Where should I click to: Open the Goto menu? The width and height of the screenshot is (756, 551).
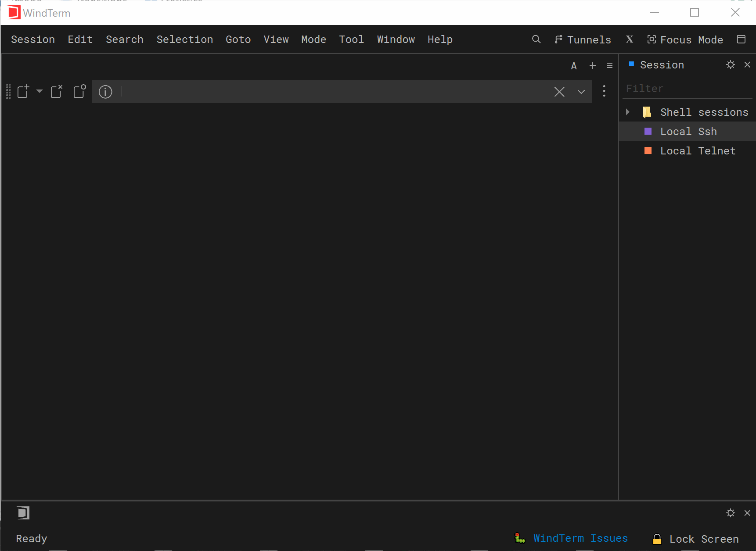click(x=238, y=39)
